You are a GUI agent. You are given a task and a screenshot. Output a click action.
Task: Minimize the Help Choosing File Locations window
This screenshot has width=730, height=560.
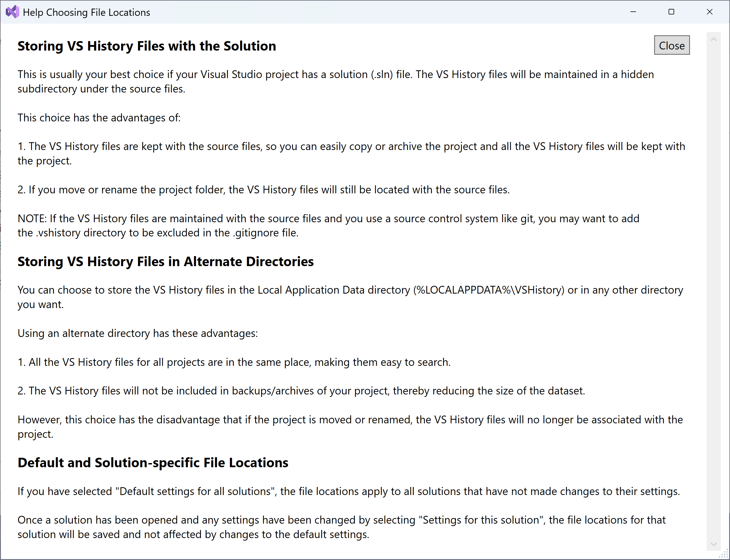(633, 12)
